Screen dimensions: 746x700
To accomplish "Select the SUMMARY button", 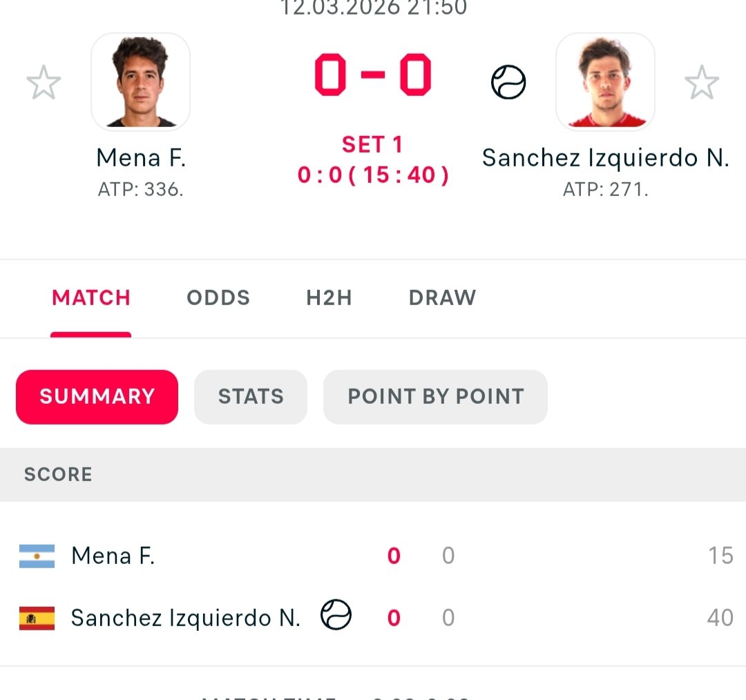I will pos(97,396).
